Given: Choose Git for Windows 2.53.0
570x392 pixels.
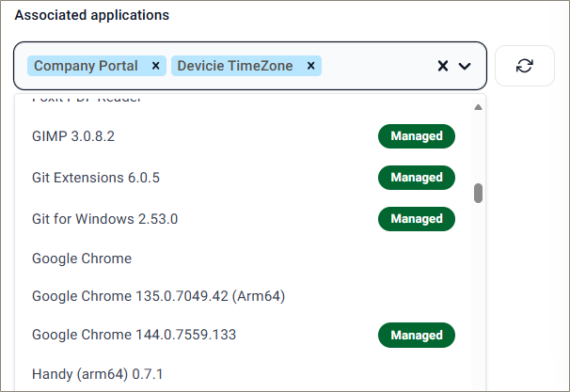Looking at the screenshot, I should [x=104, y=219].
